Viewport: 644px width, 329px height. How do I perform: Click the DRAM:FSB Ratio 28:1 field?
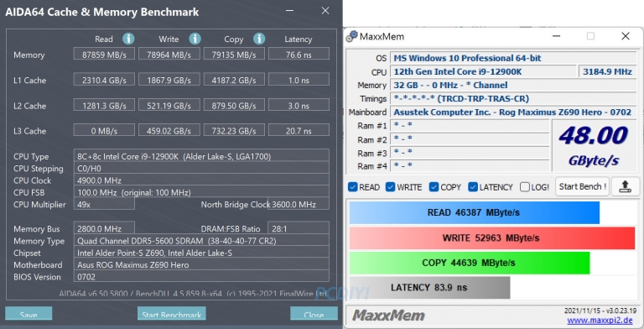click(299, 228)
